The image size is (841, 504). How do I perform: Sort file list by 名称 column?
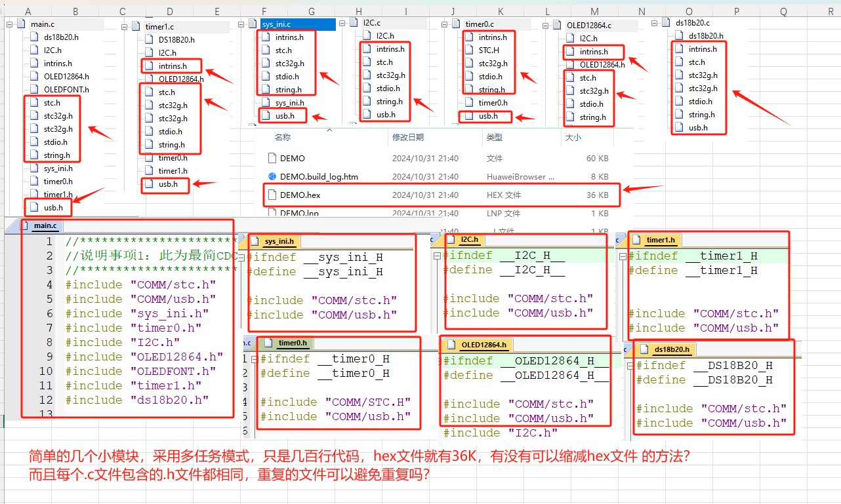click(x=283, y=138)
